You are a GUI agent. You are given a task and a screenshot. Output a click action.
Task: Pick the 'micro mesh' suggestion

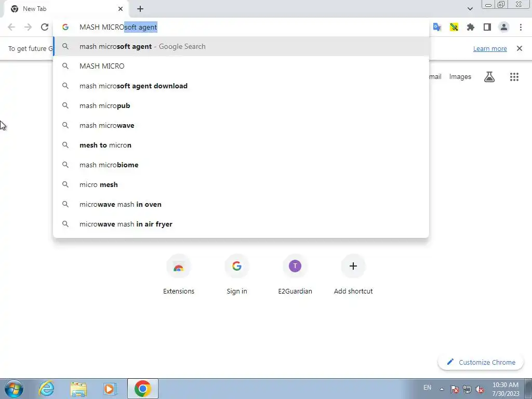coord(241,184)
